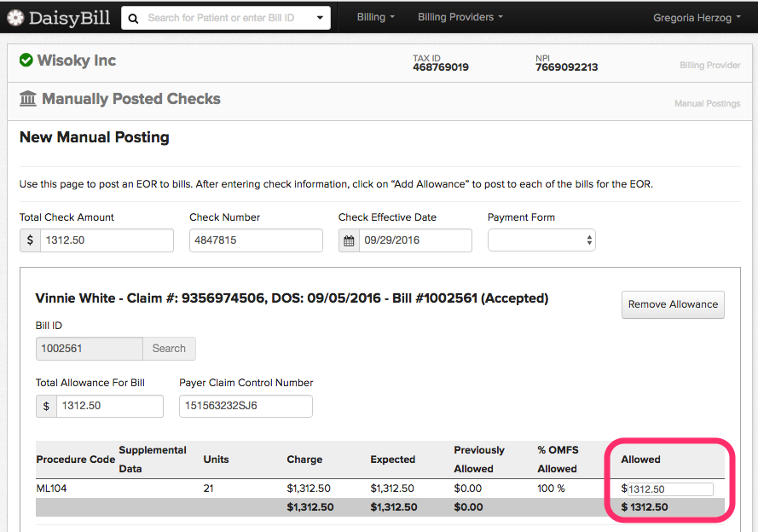Click the dollar sign beside Total Allowance For Bill
758x532 pixels.
pos(46,406)
